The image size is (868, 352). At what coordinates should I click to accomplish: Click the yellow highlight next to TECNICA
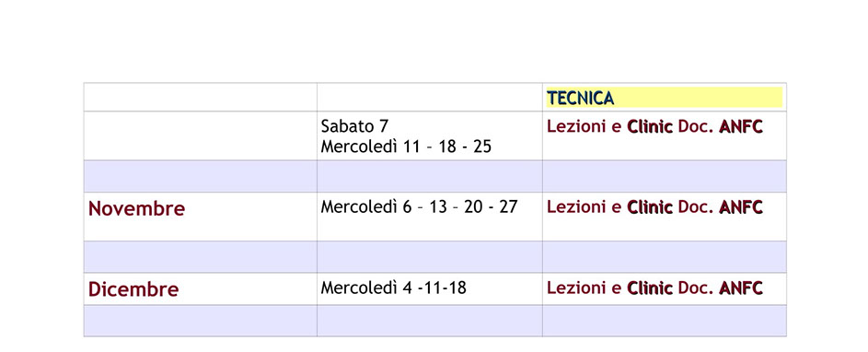click(699, 98)
